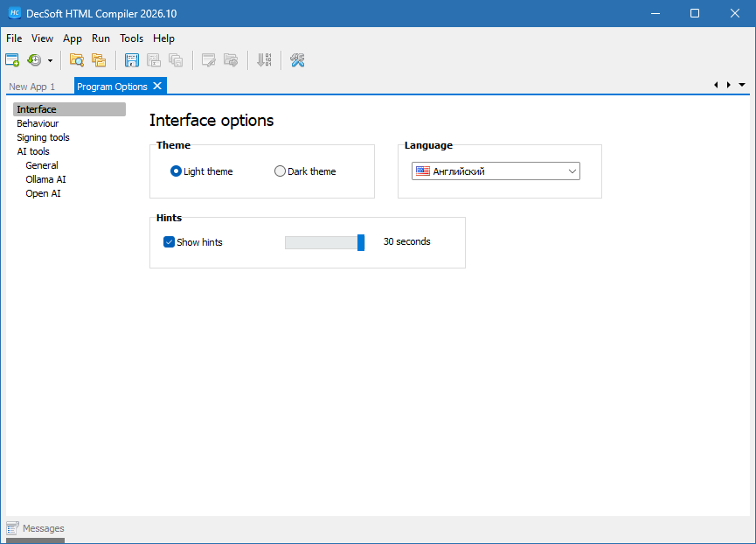
Task: Open the File menu
Action: pyautogui.click(x=14, y=38)
